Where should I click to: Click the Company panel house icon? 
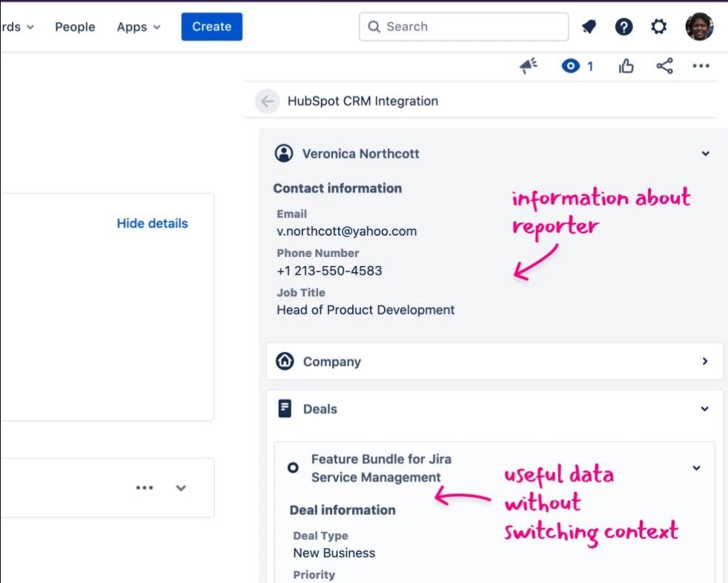pyautogui.click(x=285, y=361)
